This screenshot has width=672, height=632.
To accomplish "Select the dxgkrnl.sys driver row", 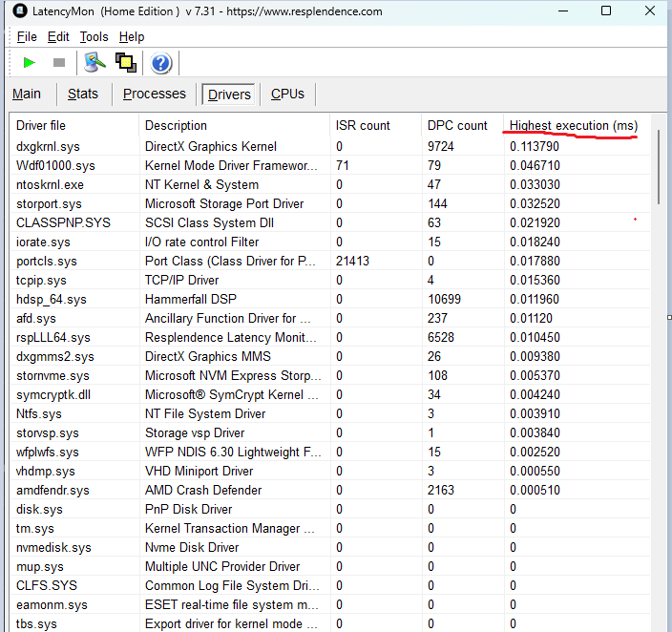I will tap(52, 146).
